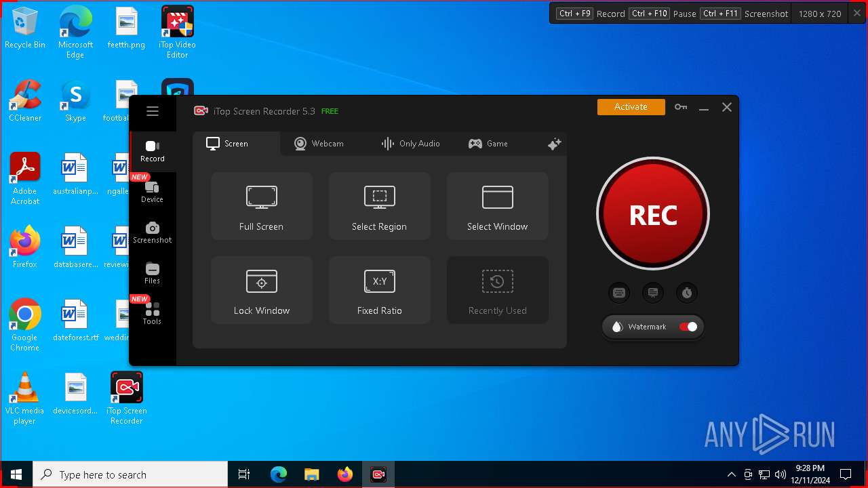This screenshot has height=488, width=868.
Task: Click the license key icon
Action: tap(681, 107)
